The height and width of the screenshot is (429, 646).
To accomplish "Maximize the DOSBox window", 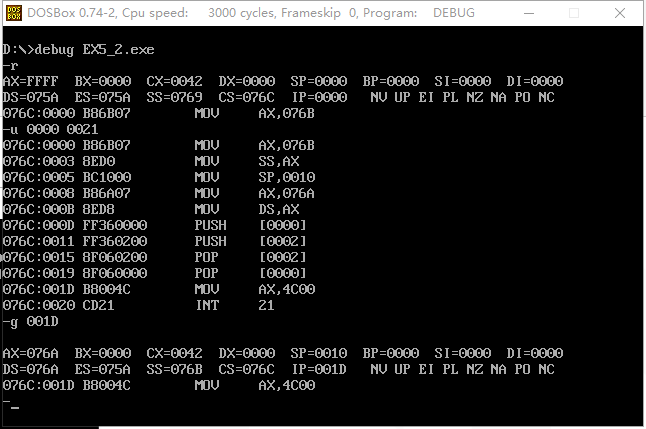I will 574,13.
